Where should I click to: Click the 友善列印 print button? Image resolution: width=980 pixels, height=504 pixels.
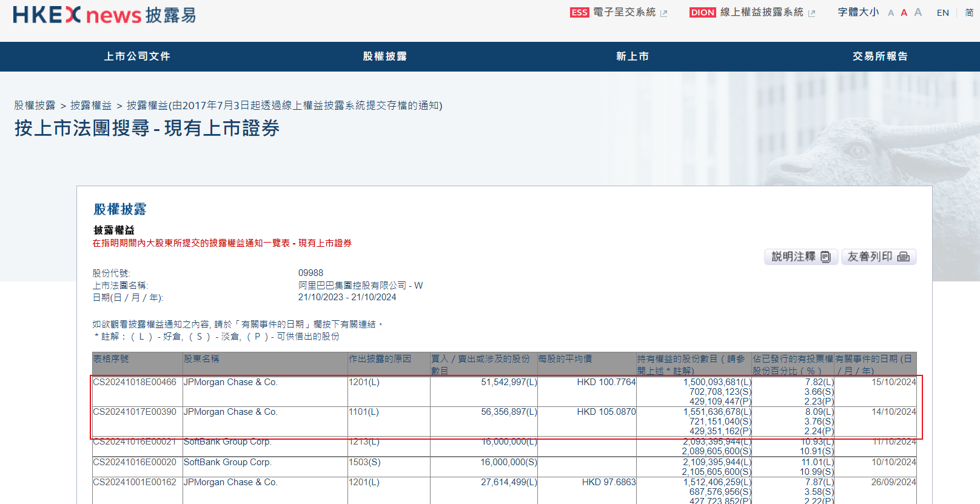click(x=878, y=257)
